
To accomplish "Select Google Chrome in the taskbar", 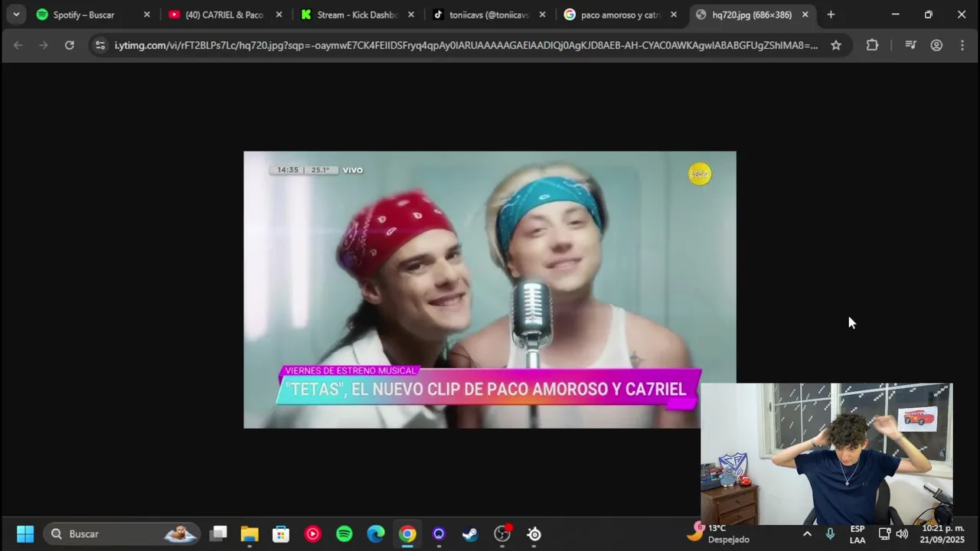I will (407, 533).
